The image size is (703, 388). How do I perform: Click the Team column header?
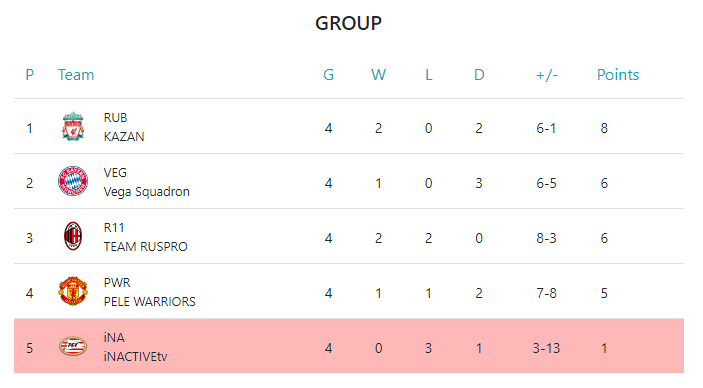[x=76, y=74]
